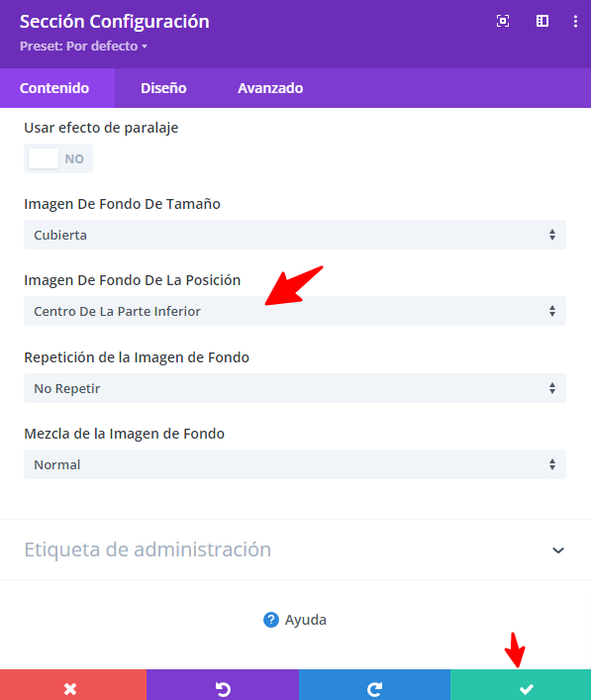Screen dimensions: 591x700
Task: Open the Preset: Por defecto selector
Action: [83, 46]
